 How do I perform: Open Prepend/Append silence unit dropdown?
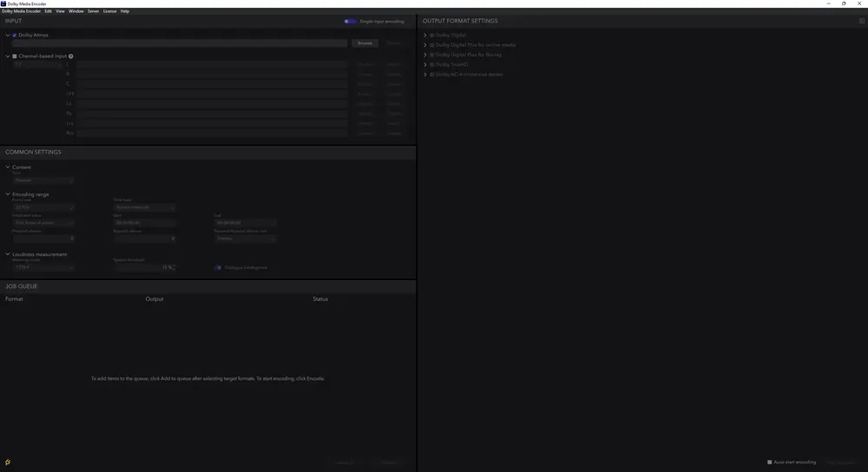pyautogui.click(x=245, y=238)
